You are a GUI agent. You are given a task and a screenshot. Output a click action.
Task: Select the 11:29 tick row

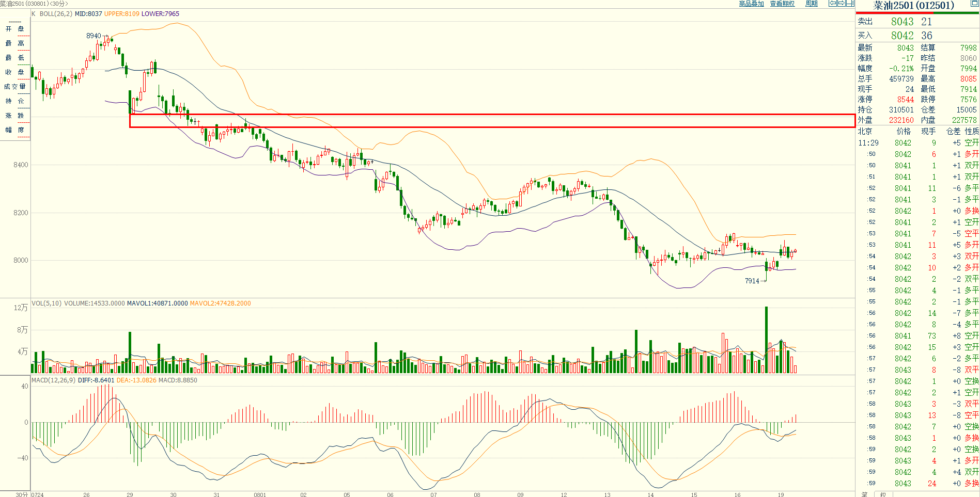point(918,143)
